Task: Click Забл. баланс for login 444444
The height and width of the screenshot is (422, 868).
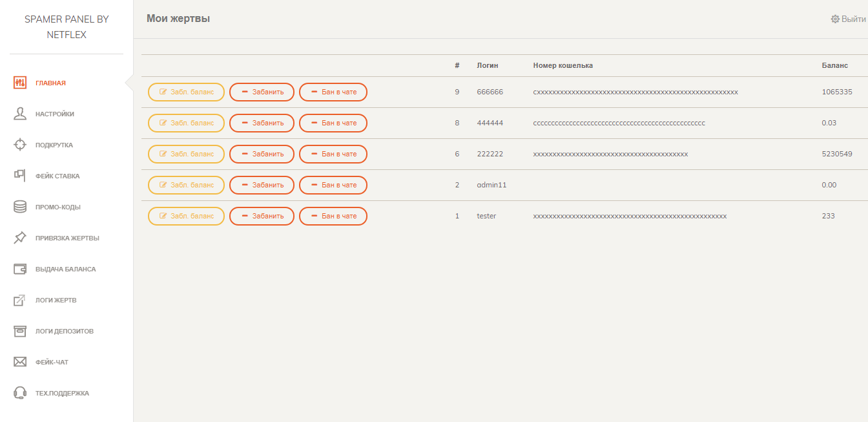Action: [186, 123]
